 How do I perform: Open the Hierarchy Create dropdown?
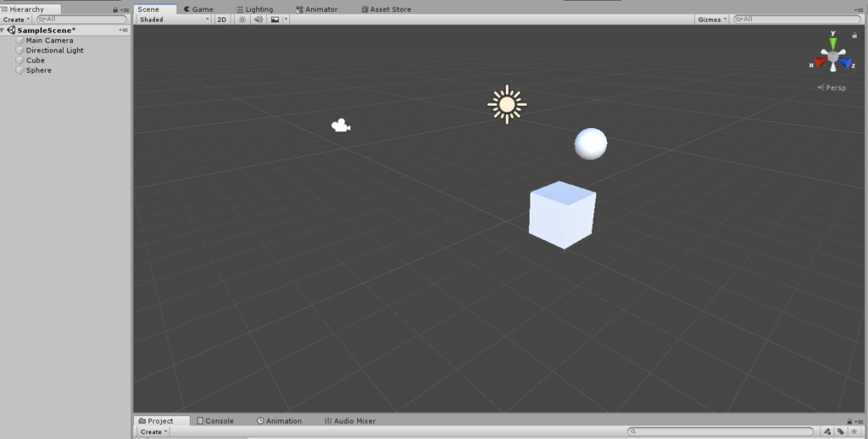coord(17,19)
